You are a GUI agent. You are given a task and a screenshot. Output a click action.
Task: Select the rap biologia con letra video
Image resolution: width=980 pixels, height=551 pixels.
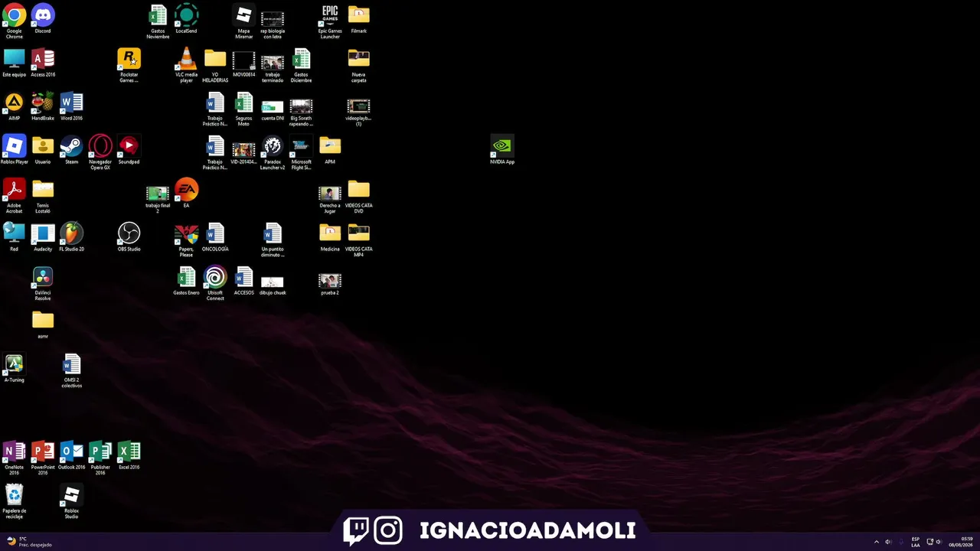click(x=273, y=18)
